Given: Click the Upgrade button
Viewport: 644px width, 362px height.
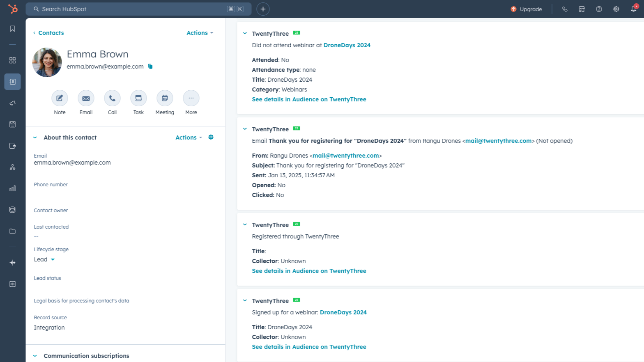Looking at the screenshot, I should point(526,9).
